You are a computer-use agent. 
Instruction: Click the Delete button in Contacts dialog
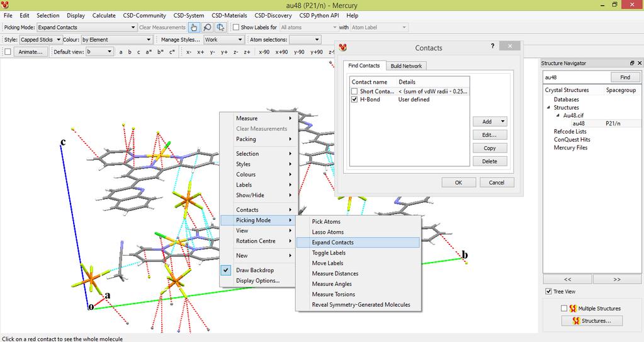pyautogui.click(x=490, y=161)
